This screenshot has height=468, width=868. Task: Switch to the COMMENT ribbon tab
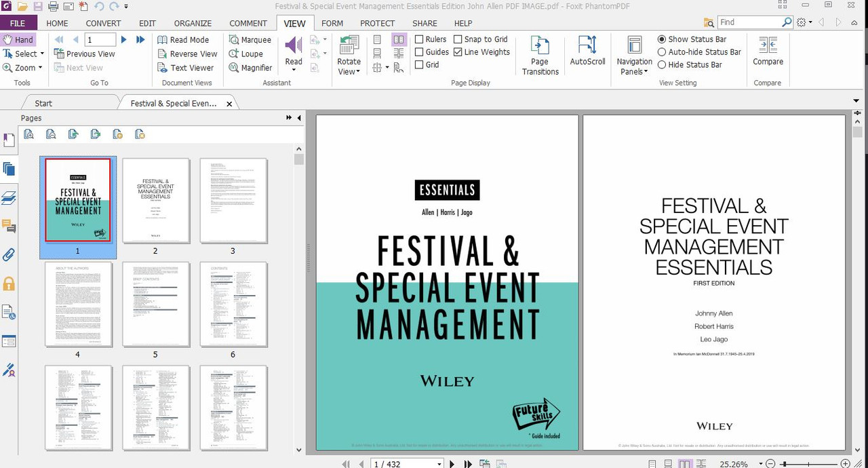[248, 23]
